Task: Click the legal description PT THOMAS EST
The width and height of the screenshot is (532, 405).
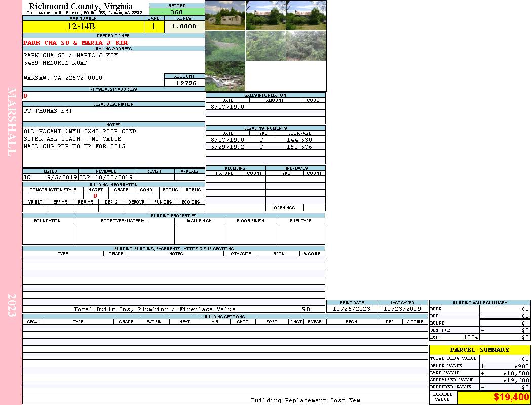Action: coord(48,111)
